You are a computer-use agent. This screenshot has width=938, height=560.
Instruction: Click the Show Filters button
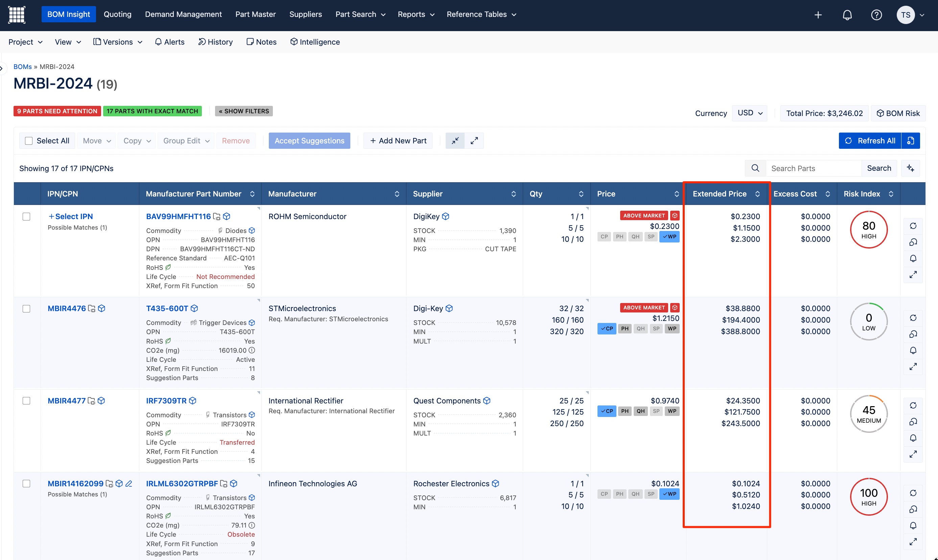244,111
